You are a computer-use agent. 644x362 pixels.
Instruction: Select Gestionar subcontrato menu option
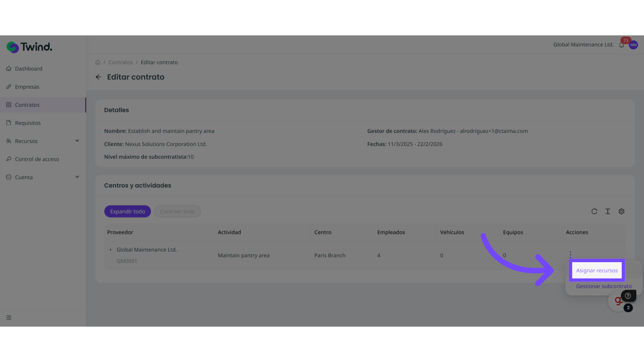click(604, 286)
